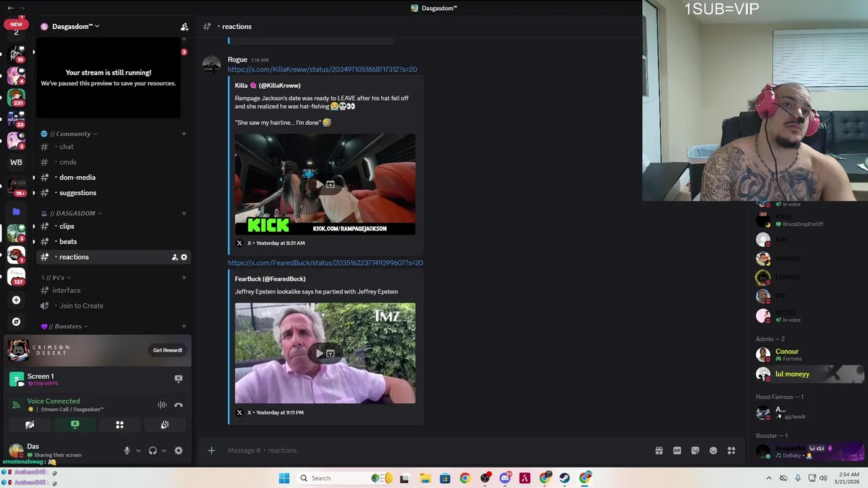Image resolution: width=868 pixels, height=488 pixels.
Task: Click the Rogue username in chat
Action: pos(237,60)
